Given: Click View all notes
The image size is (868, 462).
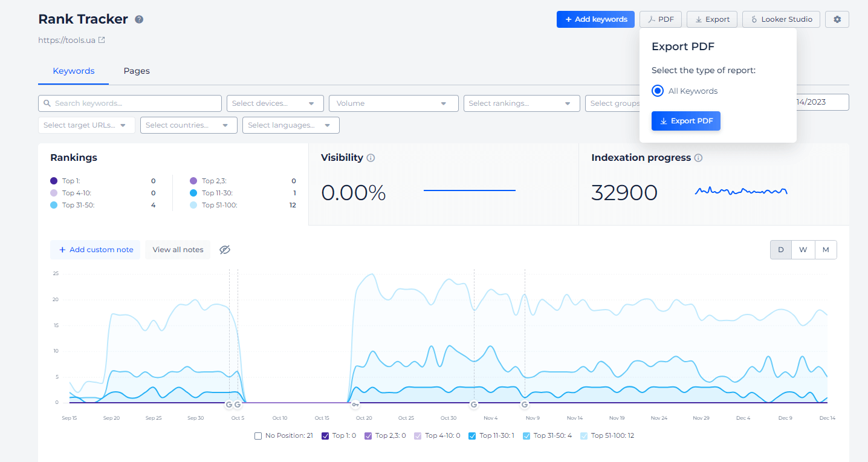Looking at the screenshot, I should point(178,250).
